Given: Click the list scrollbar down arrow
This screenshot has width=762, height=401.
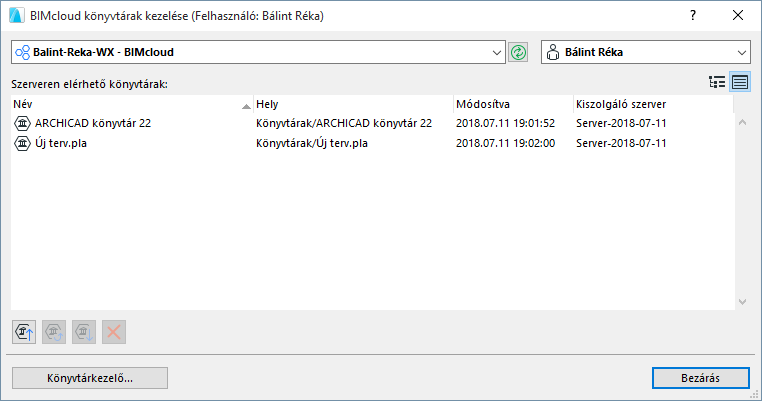Looking at the screenshot, I should coord(742,302).
